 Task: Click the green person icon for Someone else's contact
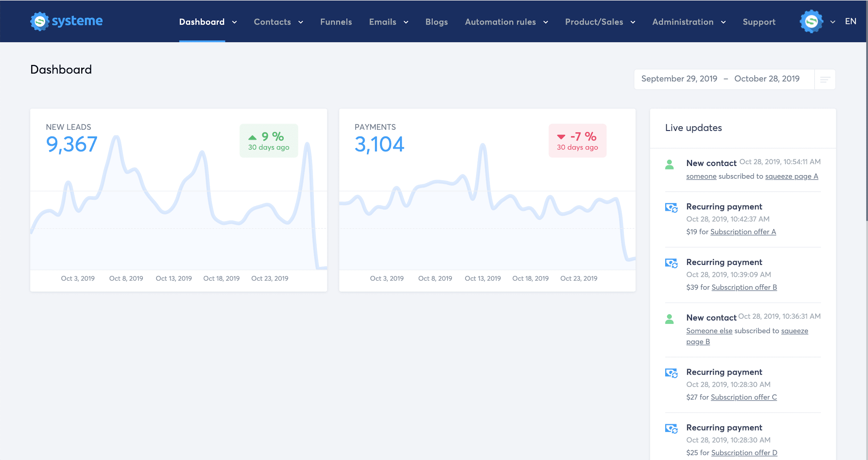[669, 319]
